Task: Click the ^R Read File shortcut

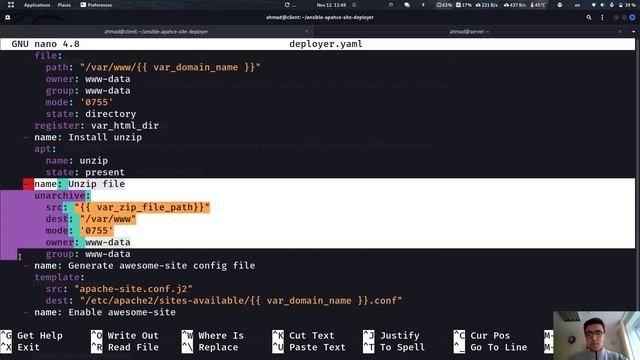Action: click(125, 347)
